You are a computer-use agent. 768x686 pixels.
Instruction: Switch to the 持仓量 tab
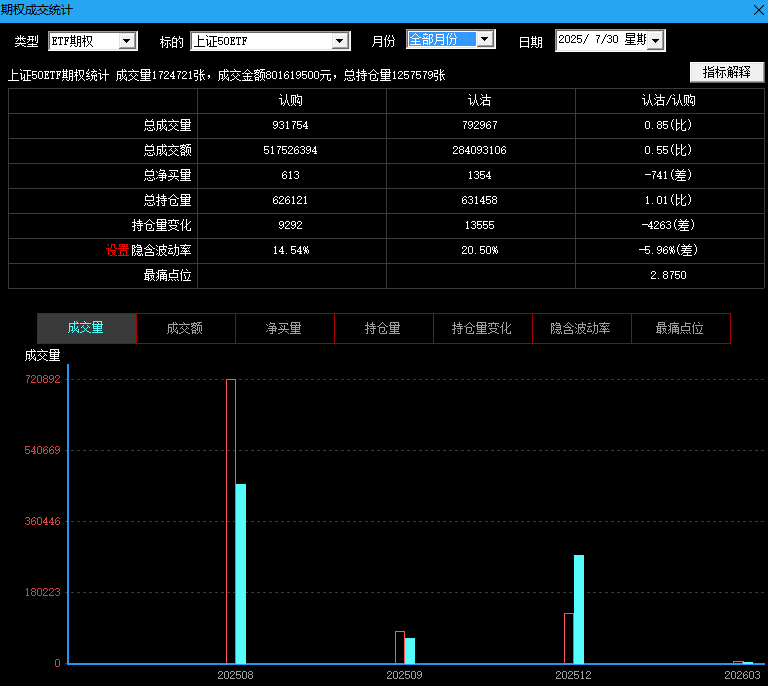(x=384, y=328)
